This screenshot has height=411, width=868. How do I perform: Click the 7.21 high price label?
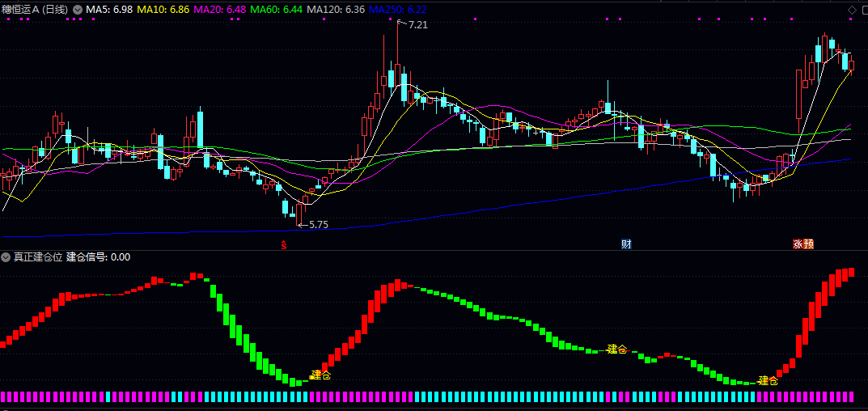tap(418, 25)
